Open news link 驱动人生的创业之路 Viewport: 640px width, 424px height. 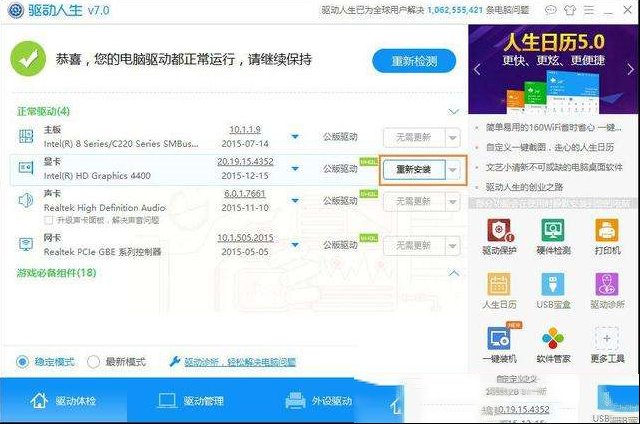coord(524,187)
